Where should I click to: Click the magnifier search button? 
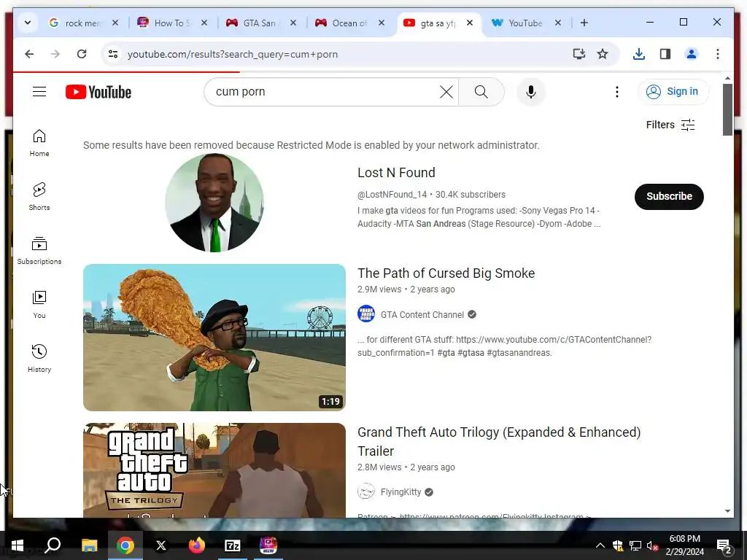pos(481,92)
